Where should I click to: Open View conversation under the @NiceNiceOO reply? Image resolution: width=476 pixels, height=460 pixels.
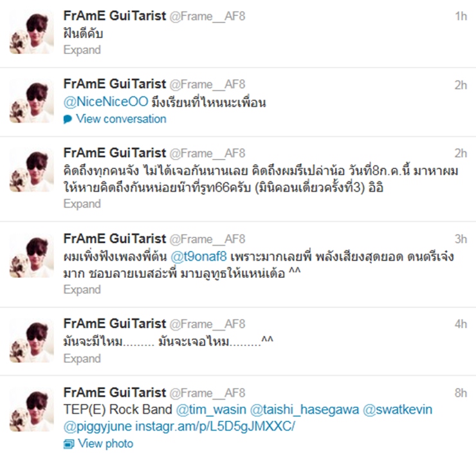click(x=121, y=119)
